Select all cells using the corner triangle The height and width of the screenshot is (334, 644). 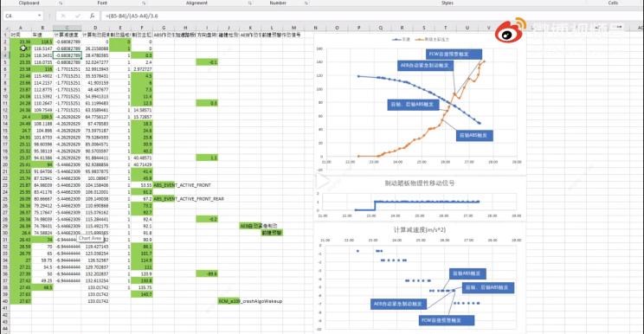(5, 28)
